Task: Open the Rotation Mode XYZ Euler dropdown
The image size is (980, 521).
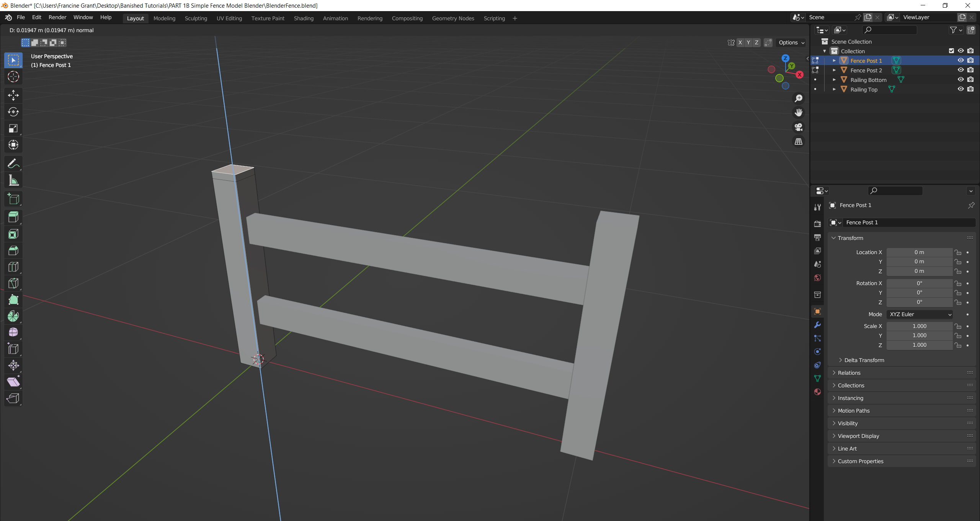Action: [920, 314]
